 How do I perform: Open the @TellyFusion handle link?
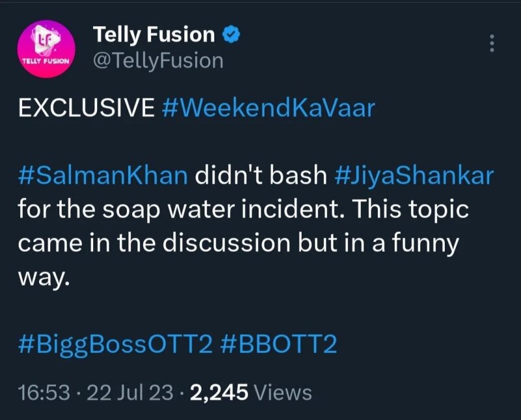click(x=158, y=61)
